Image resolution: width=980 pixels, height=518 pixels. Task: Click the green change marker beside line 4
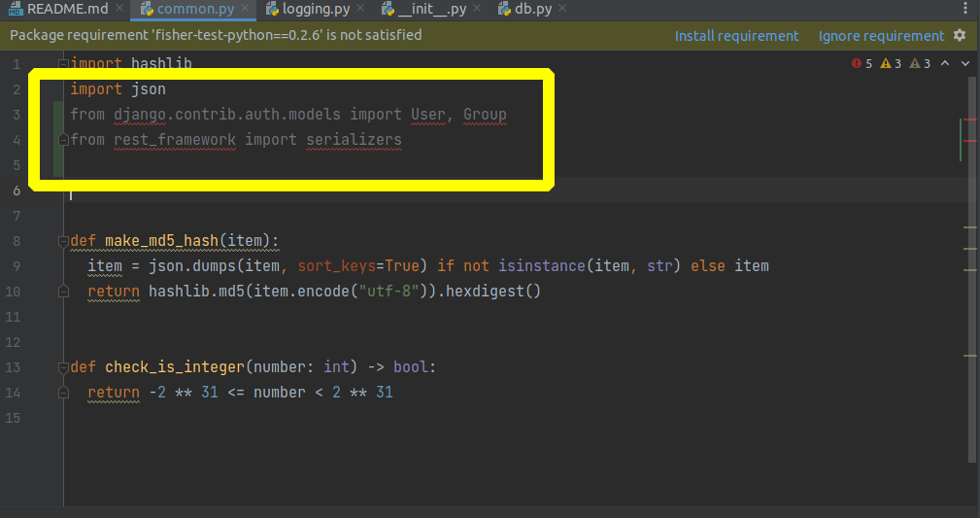tap(58, 140)
